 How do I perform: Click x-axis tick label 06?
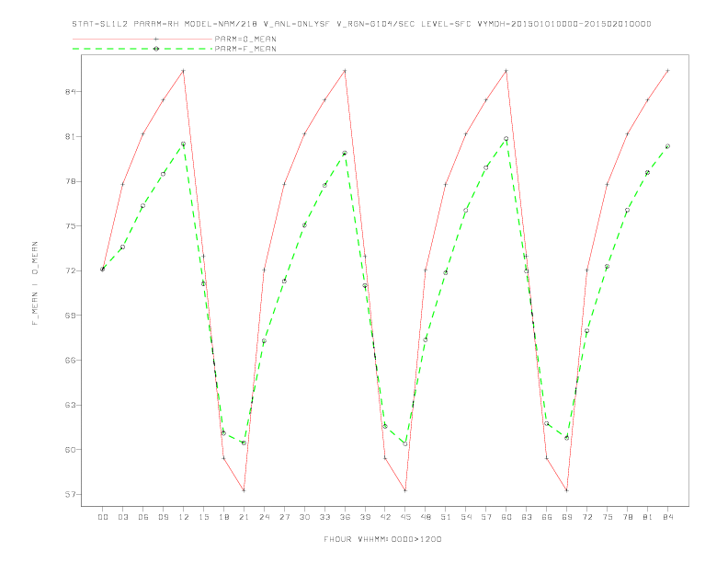pyautogui.click(x=143, y=517)
